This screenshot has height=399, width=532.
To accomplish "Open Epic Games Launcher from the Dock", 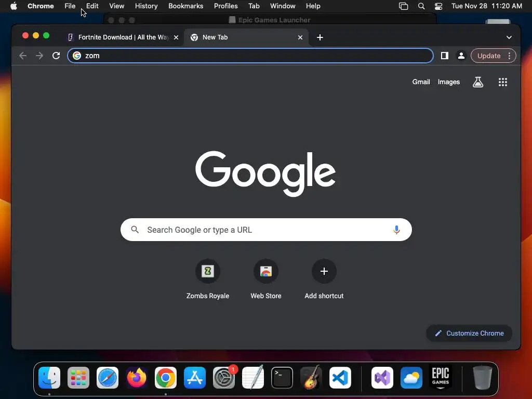I will [x=441, y=378].
